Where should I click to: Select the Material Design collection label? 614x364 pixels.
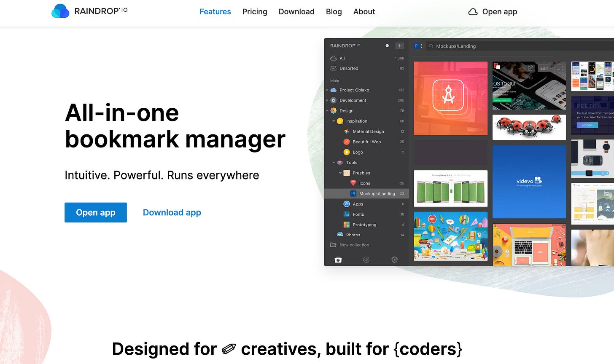click(368, 131)
